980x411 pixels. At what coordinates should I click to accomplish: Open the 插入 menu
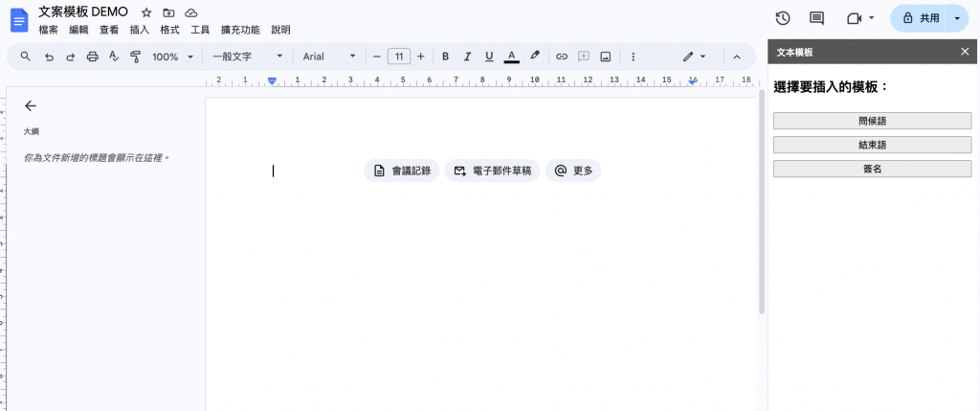pos(140,30)
